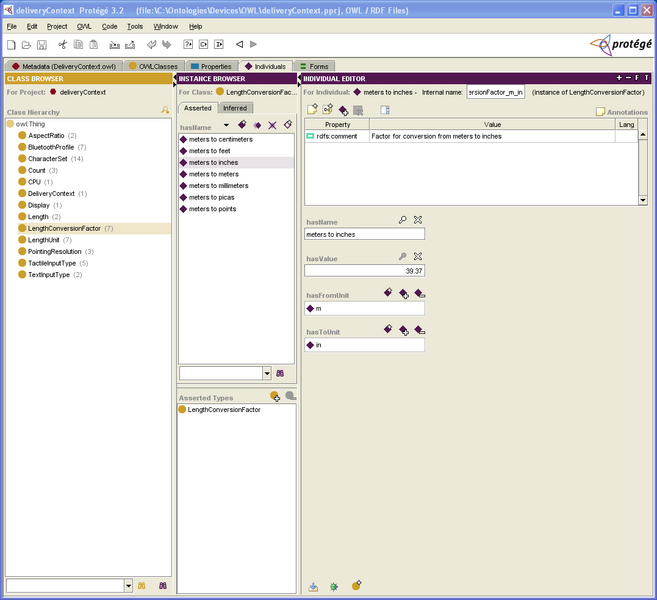Click the back navigation triangle
This screenshot has width=657, height=600.
pos(239,44)
